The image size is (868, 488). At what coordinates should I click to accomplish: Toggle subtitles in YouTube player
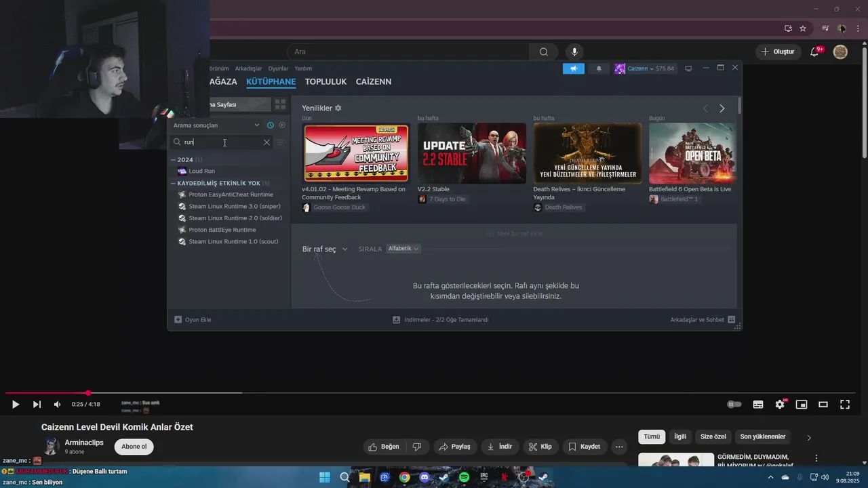click(x=758, y=405)
